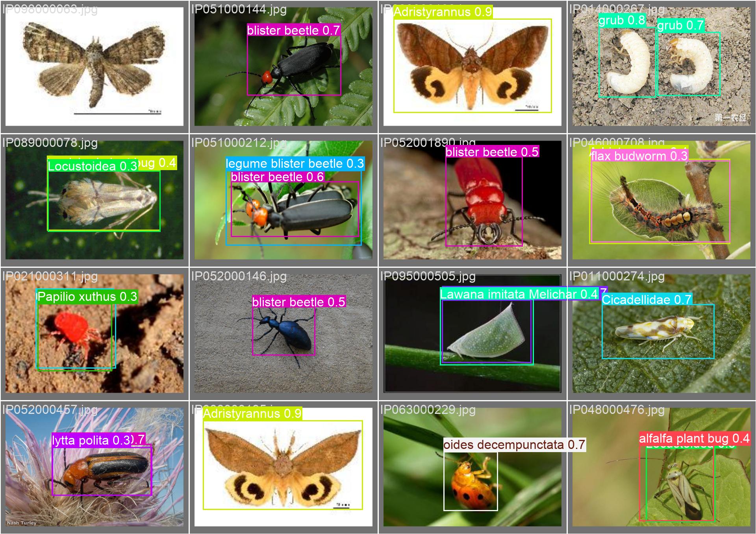The width and height of the screenshot is (756, 534).
Task: Select the orange-headed beetle in IP051000212 image
Action: coord(295,210)
